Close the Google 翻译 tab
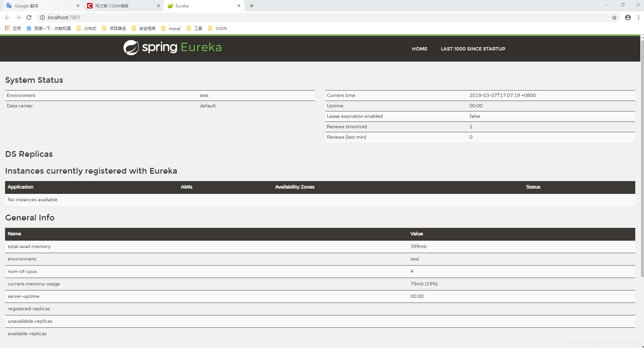The height and width of the screenshot is (348, 644). pyautogui.click(x=78, y=6)
